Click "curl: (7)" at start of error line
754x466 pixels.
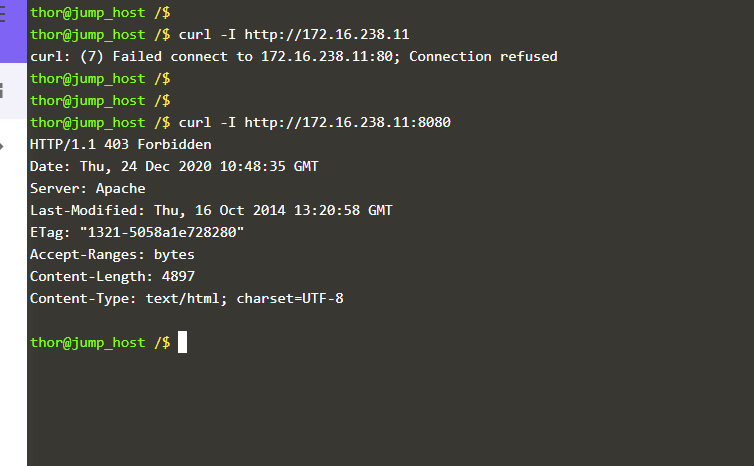[x=63, y=56]
